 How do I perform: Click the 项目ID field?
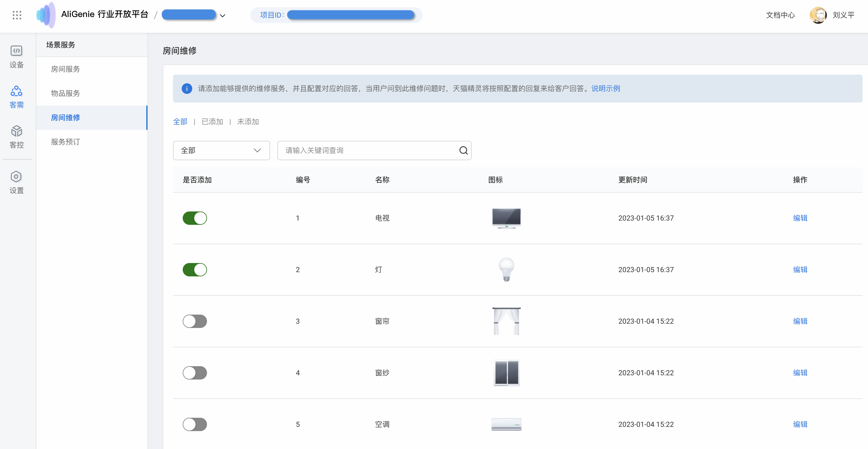pyautogui.click(x=336, y=15)
